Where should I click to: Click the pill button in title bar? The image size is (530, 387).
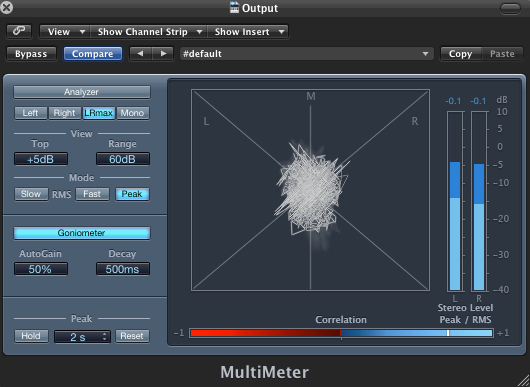point(510,8)
